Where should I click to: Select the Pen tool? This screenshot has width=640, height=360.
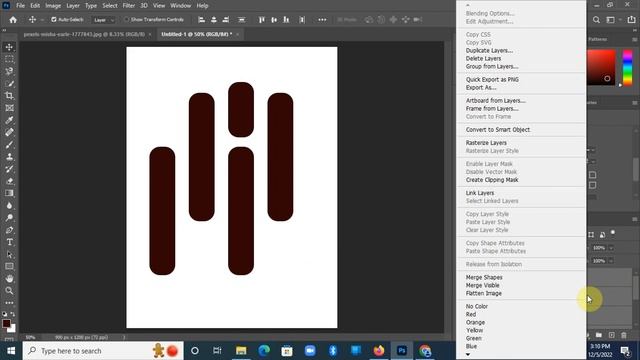[x=9, y=230]
